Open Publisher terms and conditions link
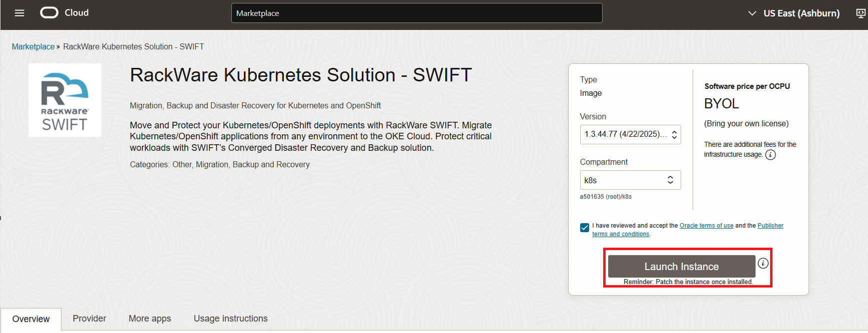This screenshot has height=333, width=868. click(x=688, y=230)
